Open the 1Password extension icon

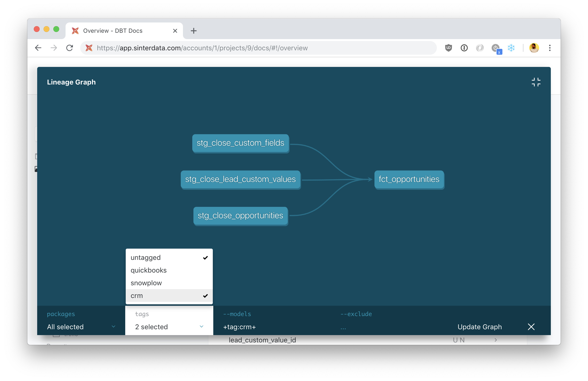(464, 48)
